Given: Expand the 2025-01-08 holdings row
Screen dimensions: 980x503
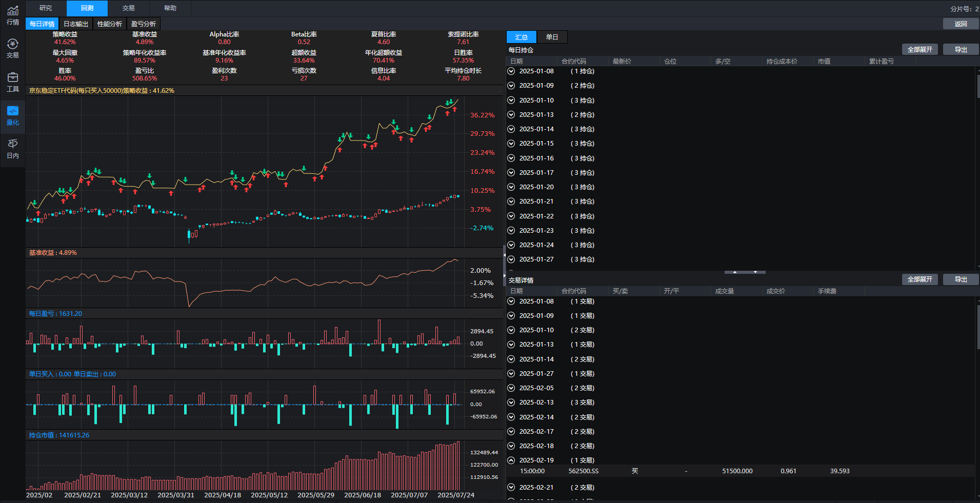Looking at the screenshot, I should [x=511, y=71].
